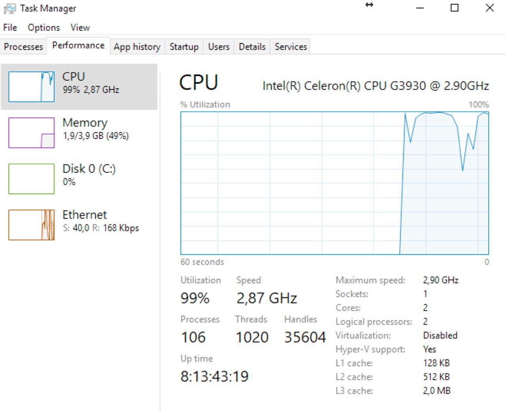Screen dimensions: 506x420
Task: Click the Intel Celeron G3930 processor name
Action: pos(376,86)
